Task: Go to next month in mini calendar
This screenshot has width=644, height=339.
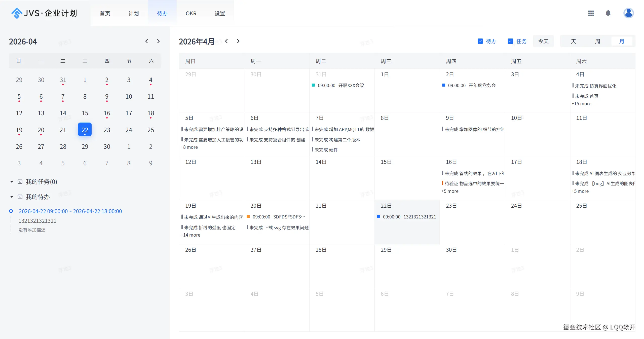Action: (158, 41)
